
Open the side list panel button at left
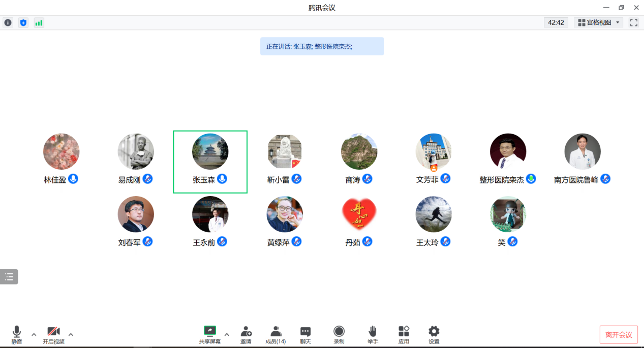pyautogui.click(x=9, y=277)
